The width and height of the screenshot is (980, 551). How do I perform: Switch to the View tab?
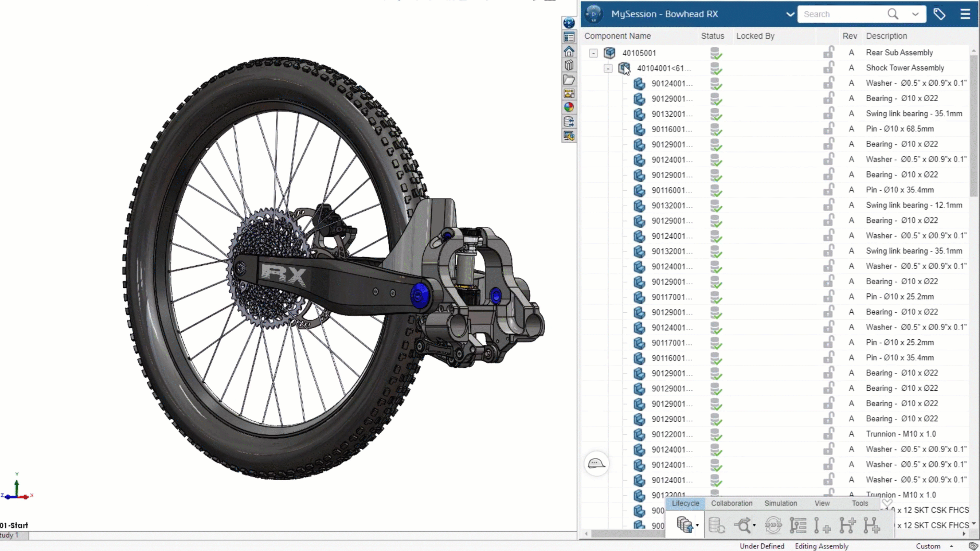pos(822,503)
